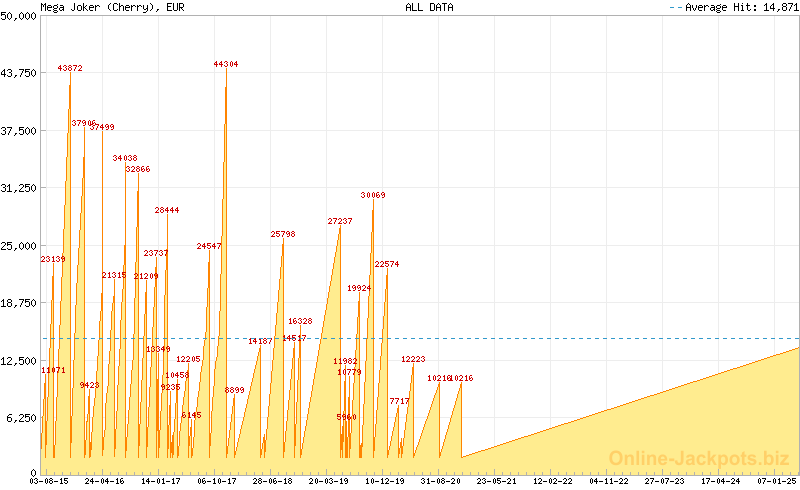This screenshot has width=800, height=490.
Task: Click the 07-01-25 date on the x-axis
Action: click(x=777, y=481)
